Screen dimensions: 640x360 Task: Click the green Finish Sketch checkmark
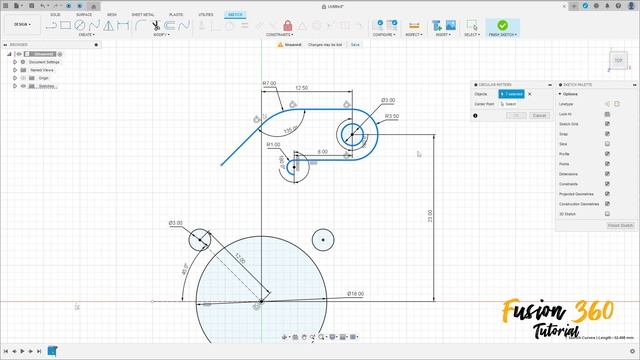pyautogui.click(x=502, y=25)
